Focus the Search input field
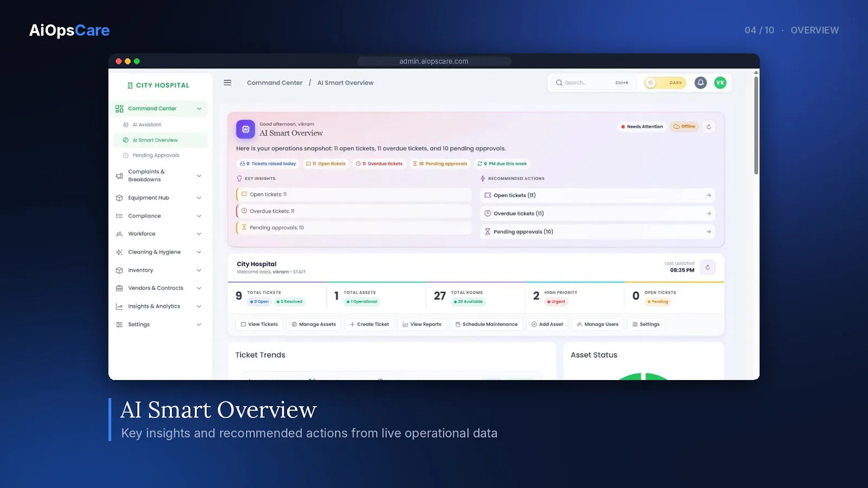 pyautogui.click(x=592, y=83)
